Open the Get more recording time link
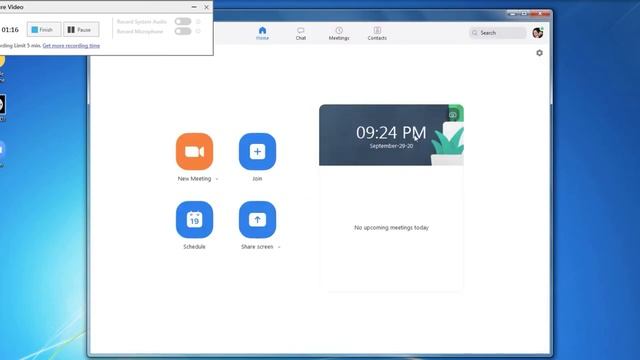Screen dimensions: 640x360 point(71,46)
